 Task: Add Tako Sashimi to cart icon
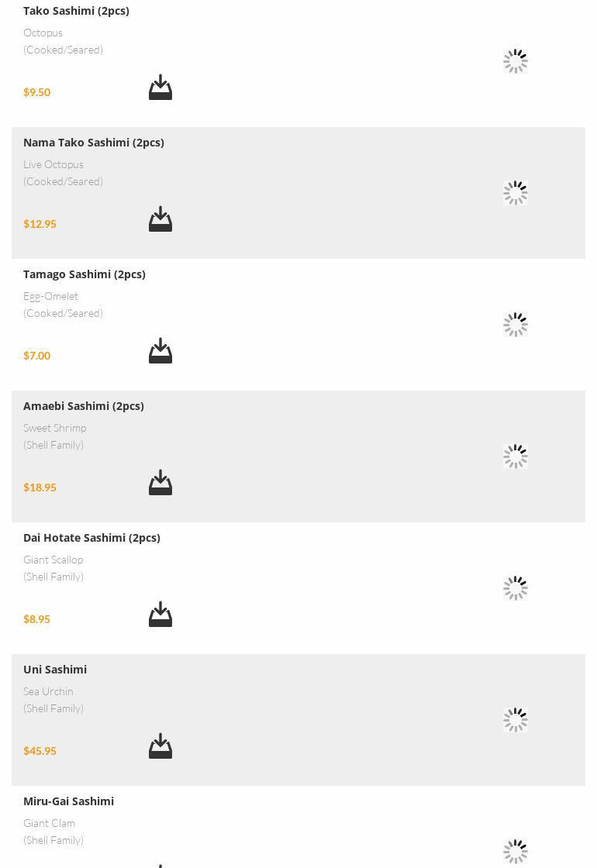[160, 88]
